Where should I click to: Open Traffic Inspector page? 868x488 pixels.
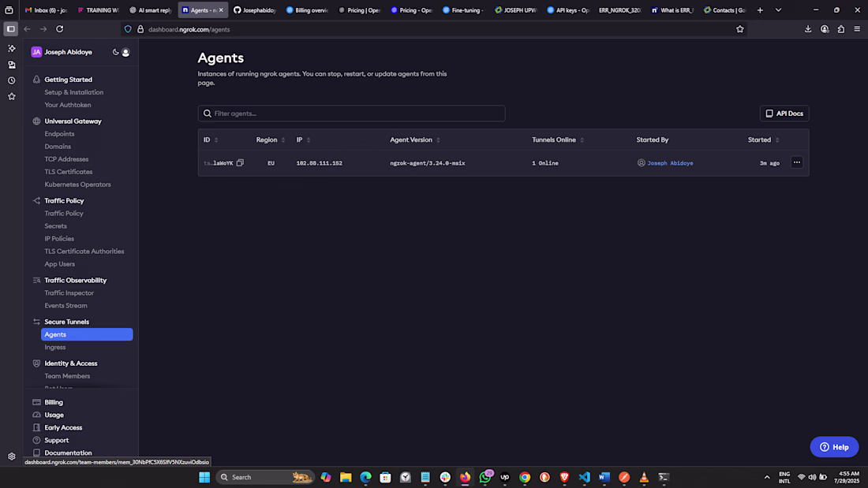69,293
